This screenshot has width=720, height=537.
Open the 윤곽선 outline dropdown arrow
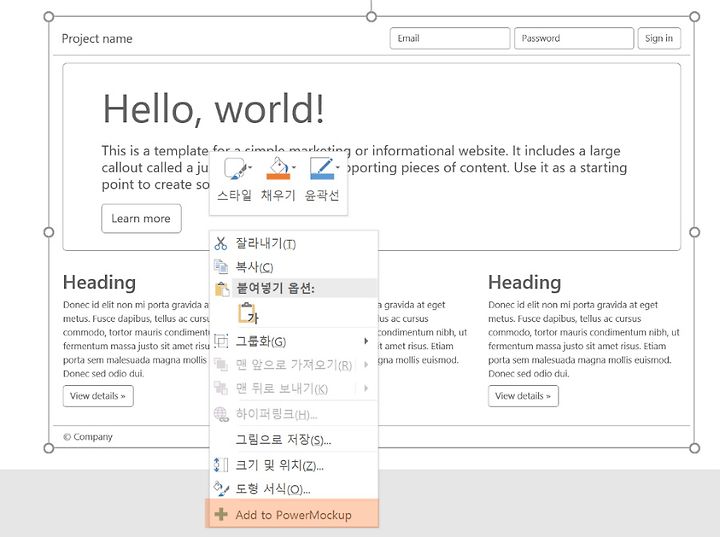pos(338,167)
